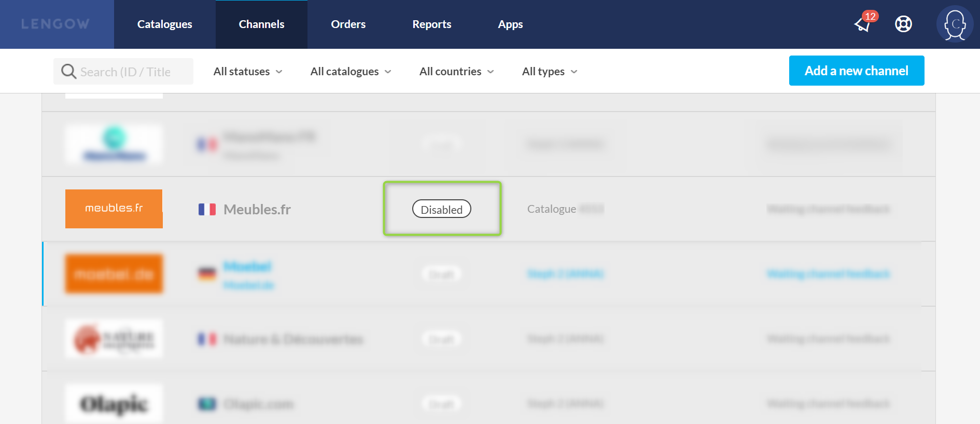Click the Lengow logo

coord(55,24)
